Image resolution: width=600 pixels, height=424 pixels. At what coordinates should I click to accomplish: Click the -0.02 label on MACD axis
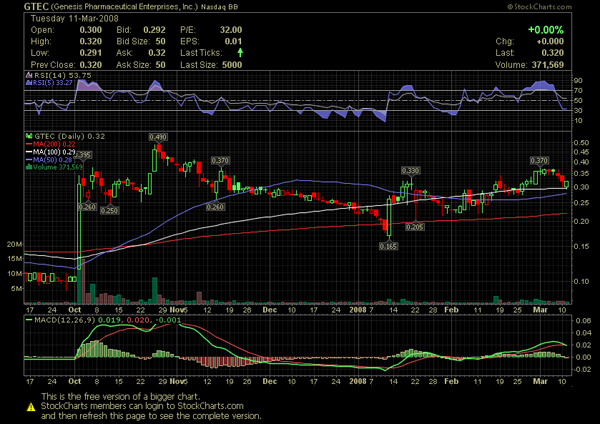click(x=582, y=370)
